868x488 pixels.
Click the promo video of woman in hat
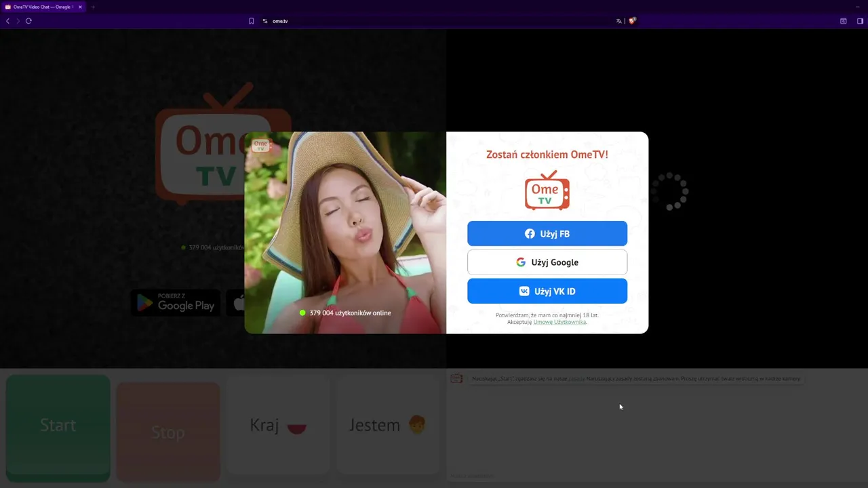tap(345, 232)
